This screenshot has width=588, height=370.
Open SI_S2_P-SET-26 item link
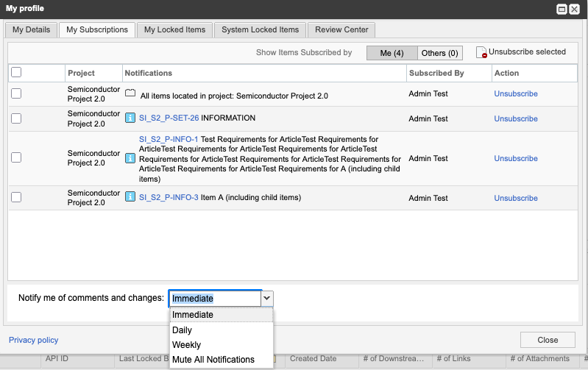point(169,118)
